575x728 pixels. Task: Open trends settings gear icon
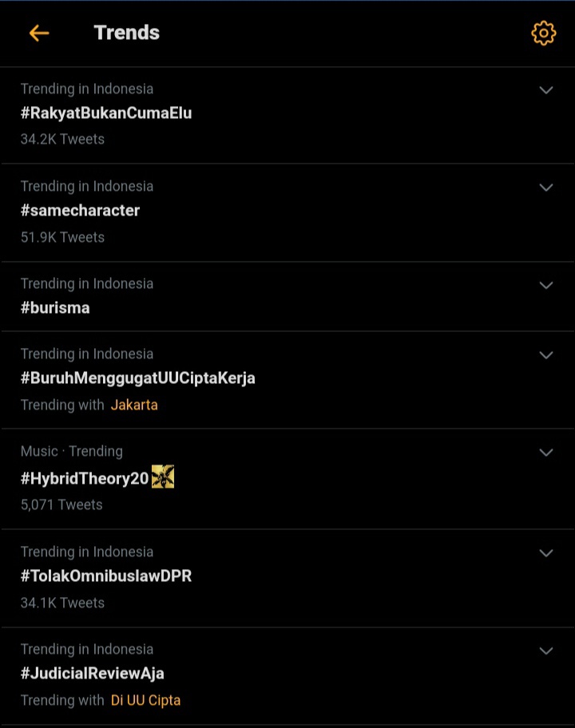pyautogui.click(x=543, y=33)
